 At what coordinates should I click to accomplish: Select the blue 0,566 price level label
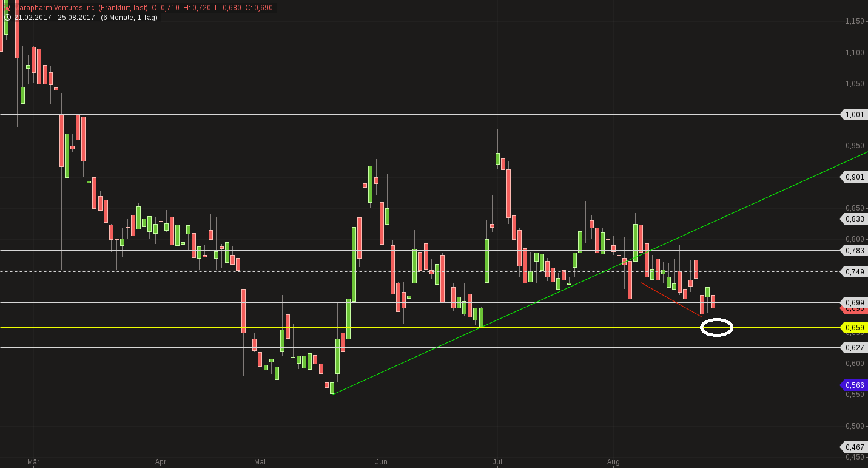(x=854, y=385)
